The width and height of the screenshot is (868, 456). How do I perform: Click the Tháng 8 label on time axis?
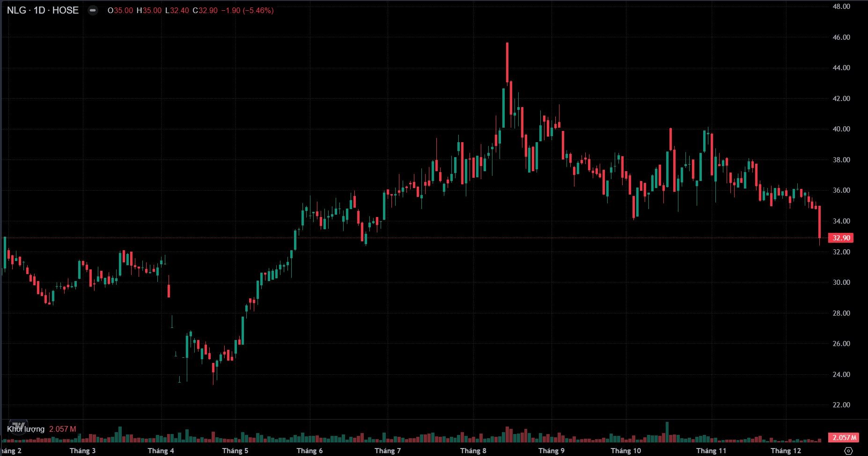tap(473, 451)
